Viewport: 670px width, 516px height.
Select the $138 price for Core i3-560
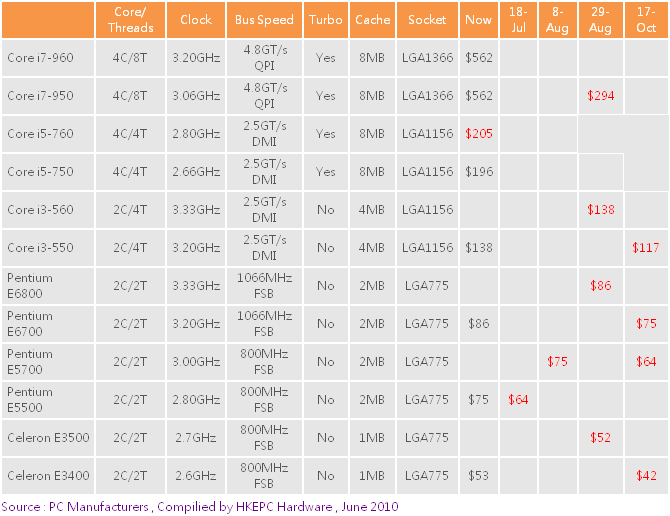point(601,210)
